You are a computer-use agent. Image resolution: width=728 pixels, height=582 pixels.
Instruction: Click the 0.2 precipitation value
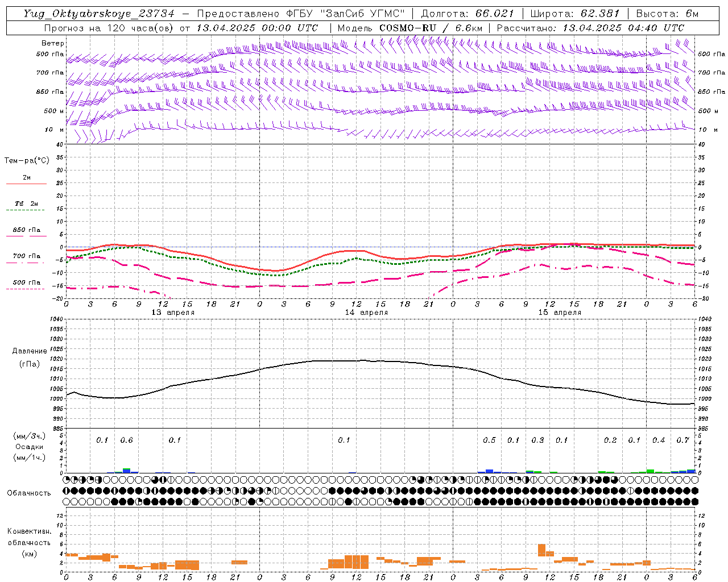pyautogui.click(x=610, y=440)
